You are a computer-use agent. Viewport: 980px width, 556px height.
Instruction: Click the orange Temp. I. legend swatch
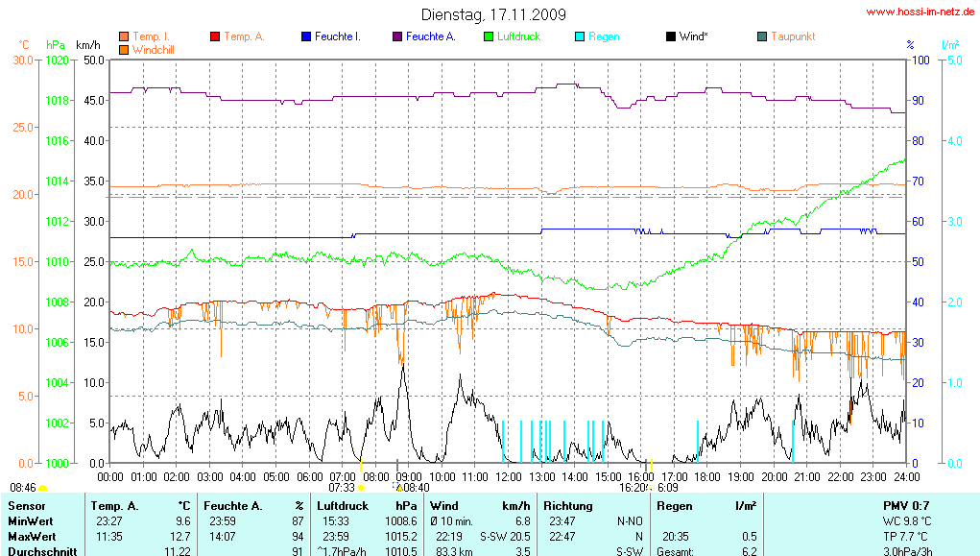coord(124,36)
